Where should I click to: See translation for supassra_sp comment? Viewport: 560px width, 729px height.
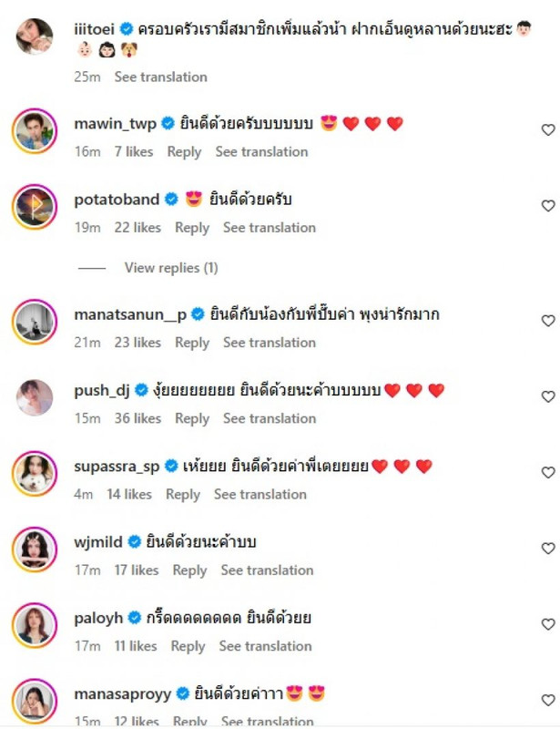[260, 494]
